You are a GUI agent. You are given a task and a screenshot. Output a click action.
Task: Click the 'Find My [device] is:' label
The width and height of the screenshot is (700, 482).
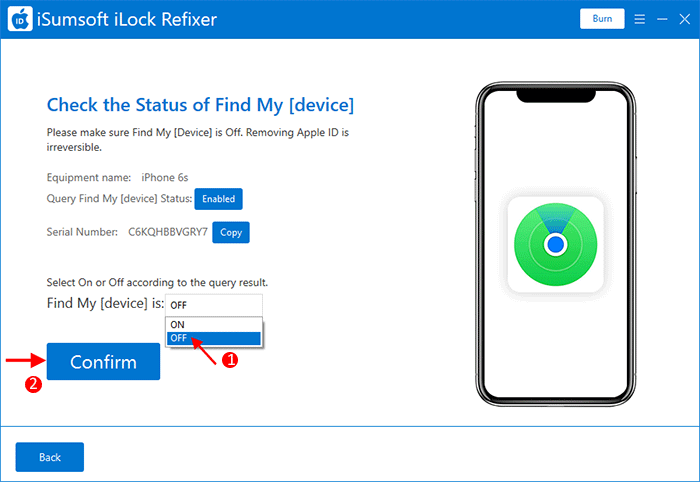pyautogui.click(x=105, y=303)
